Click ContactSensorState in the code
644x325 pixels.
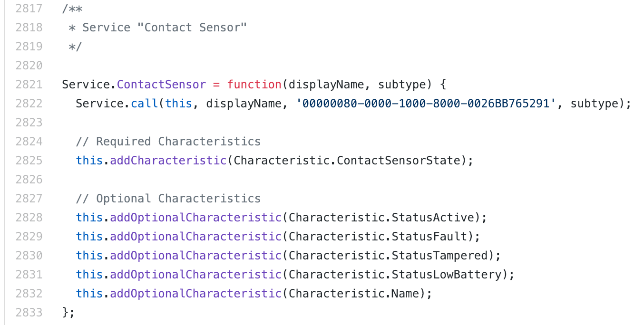(x=399, y=161)
